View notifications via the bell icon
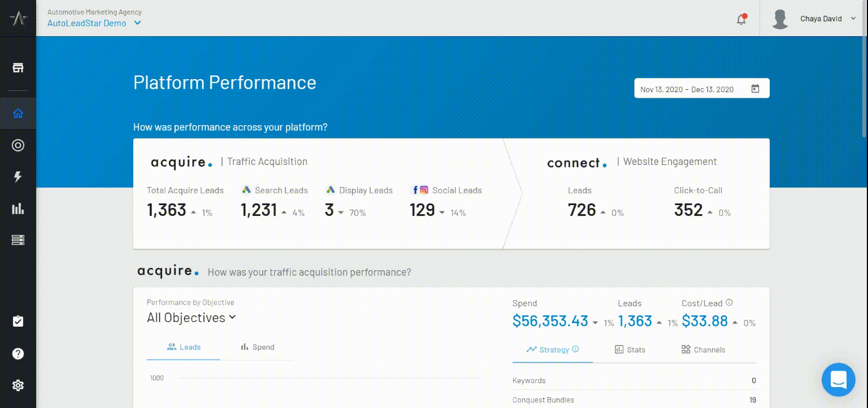This screenshot has height=408, width=868. 741,19
